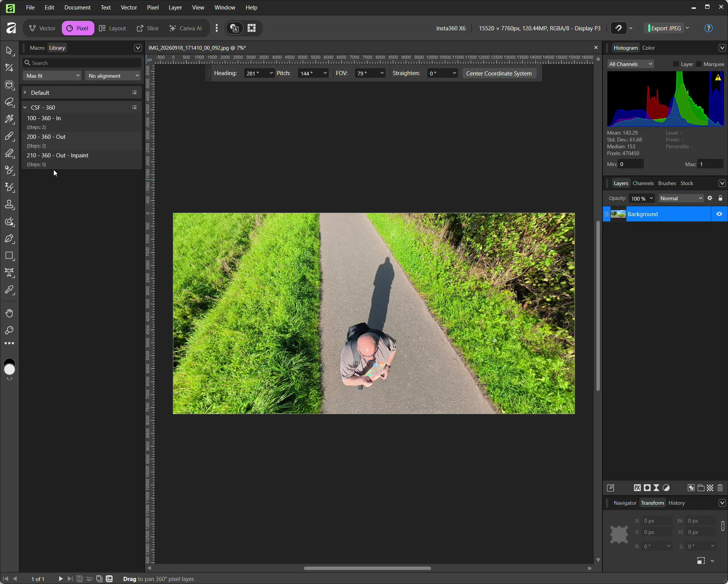728x584 pixels.
Task: Select the Blur Brush tool
Action: click(9, 188)
